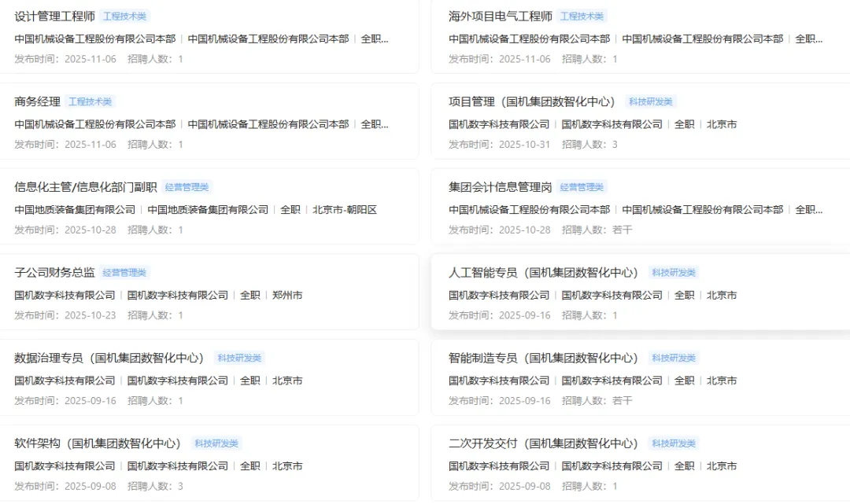The image size is (850, 504).
Task: Click 北京市 in 二次开发交付 card
Action: pos(722,466)
